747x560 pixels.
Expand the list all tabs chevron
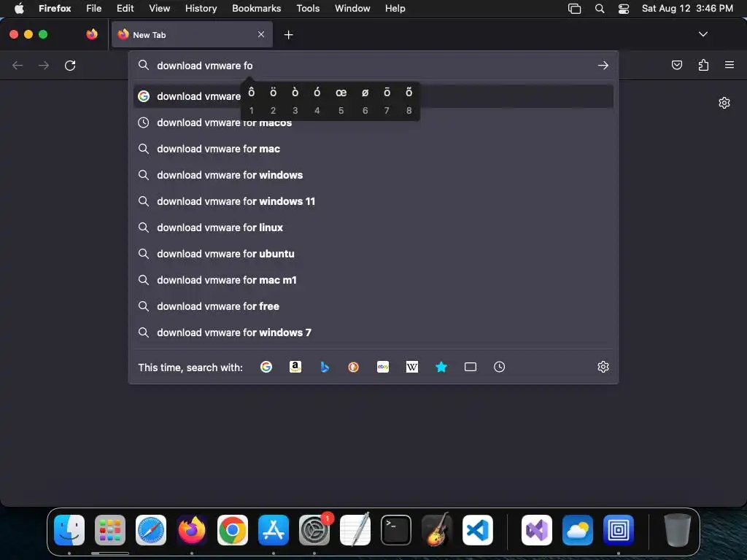coord(703,34)
